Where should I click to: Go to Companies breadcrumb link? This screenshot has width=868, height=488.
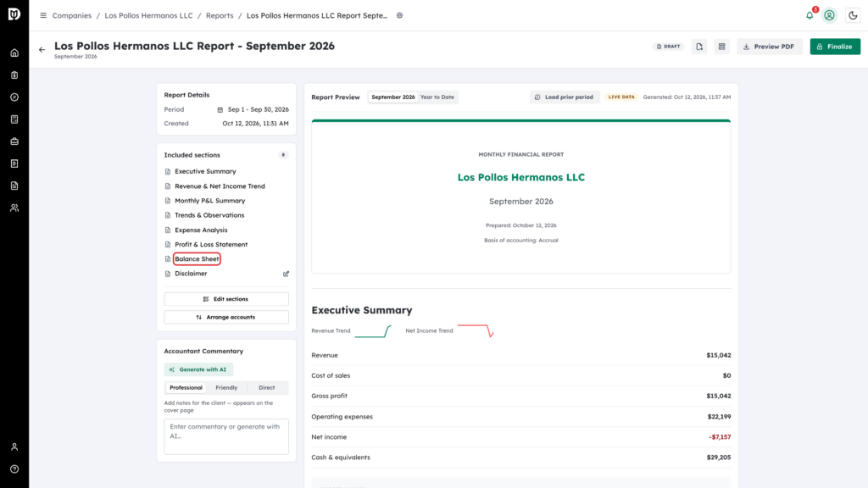tap(72, 15)
